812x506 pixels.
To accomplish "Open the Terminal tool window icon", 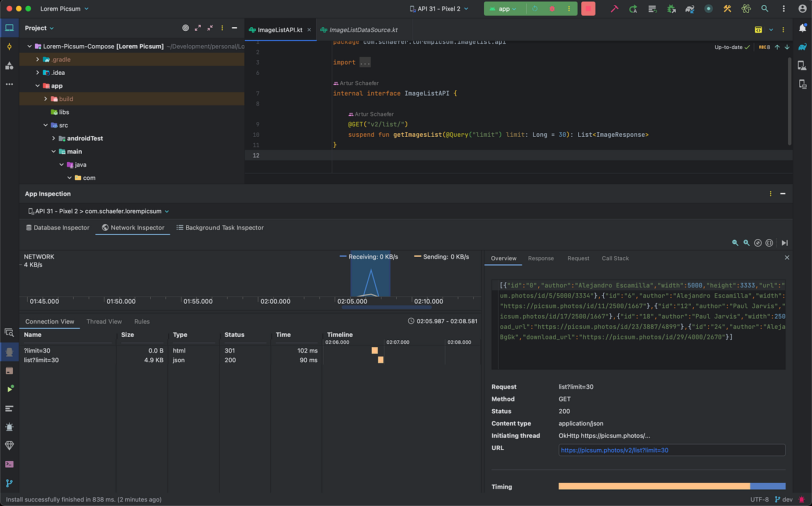I will click(x=9, y=464).
